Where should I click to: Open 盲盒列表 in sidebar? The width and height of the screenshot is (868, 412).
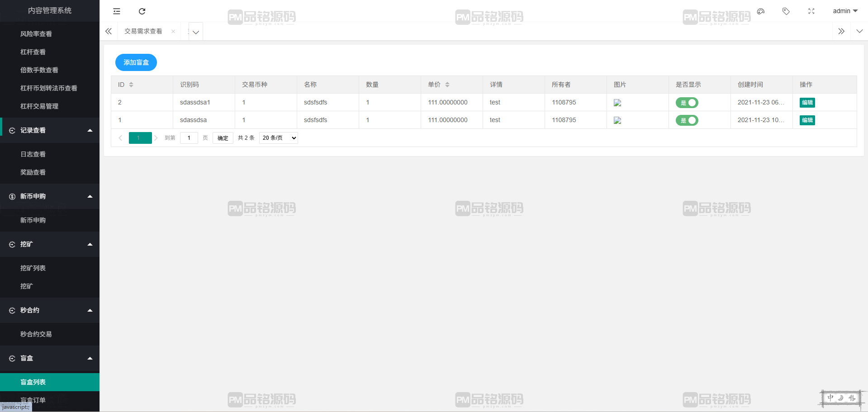50,382
